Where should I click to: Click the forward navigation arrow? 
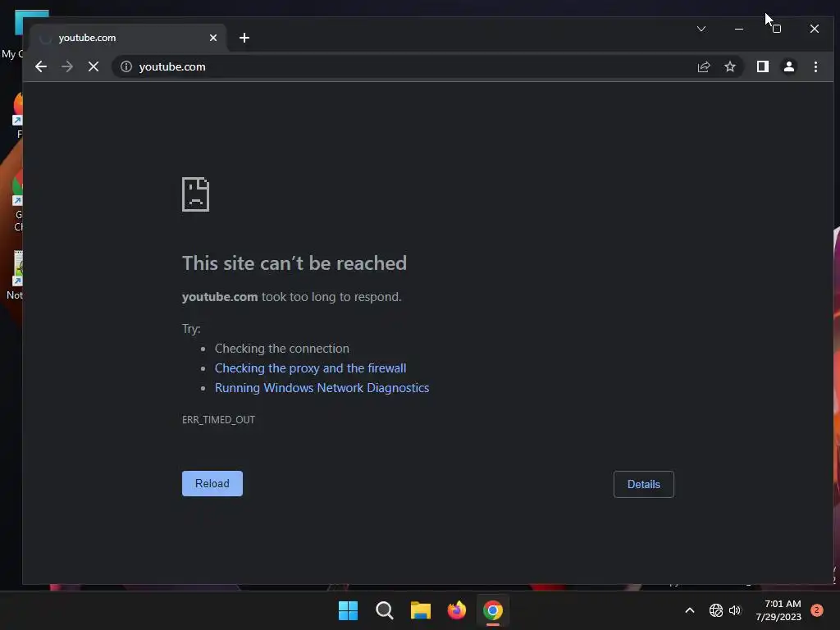click(x=67, y=66)
